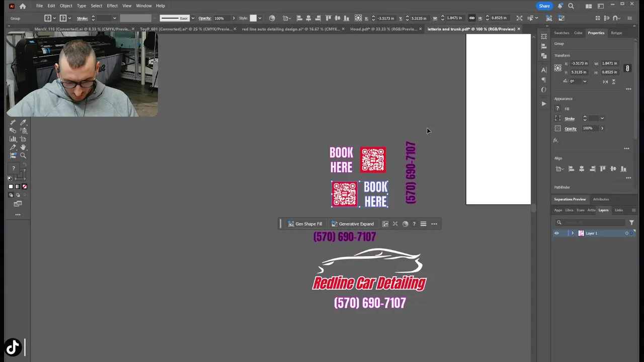The height and width of the screenshot is (362, 644).
Task: Click the Search magnifier icon at the top right
Action: [x=571, y=6]
